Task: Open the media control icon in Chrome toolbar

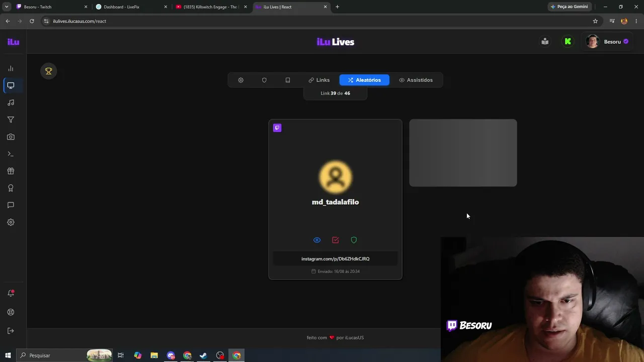Action: point(612,21)
